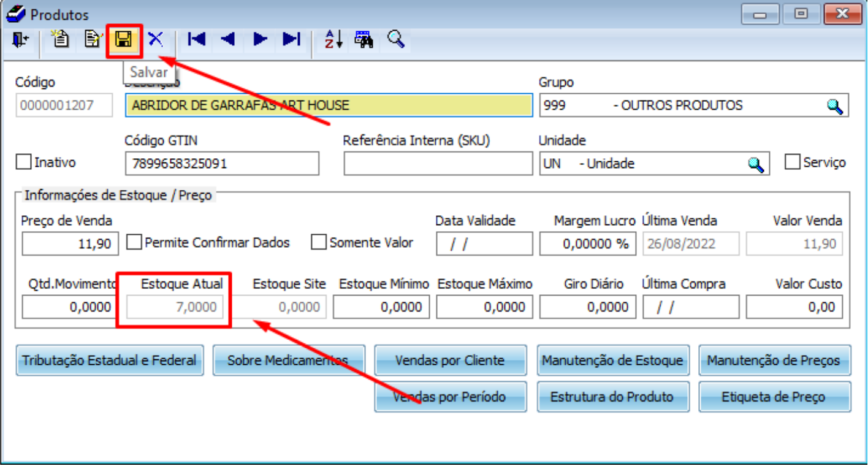Click the magnifying glass toolbar icon
The height and width of the screenshot is (466, 868).
coord(396,40)
